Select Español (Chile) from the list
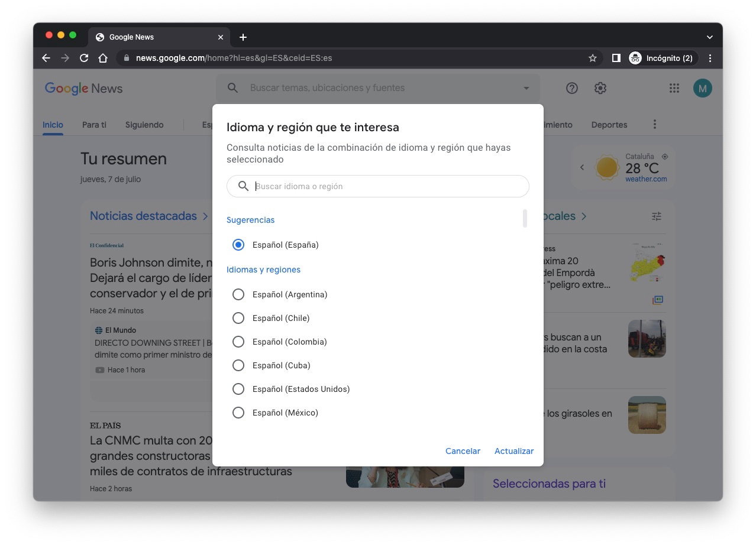 tap(238, 317)
